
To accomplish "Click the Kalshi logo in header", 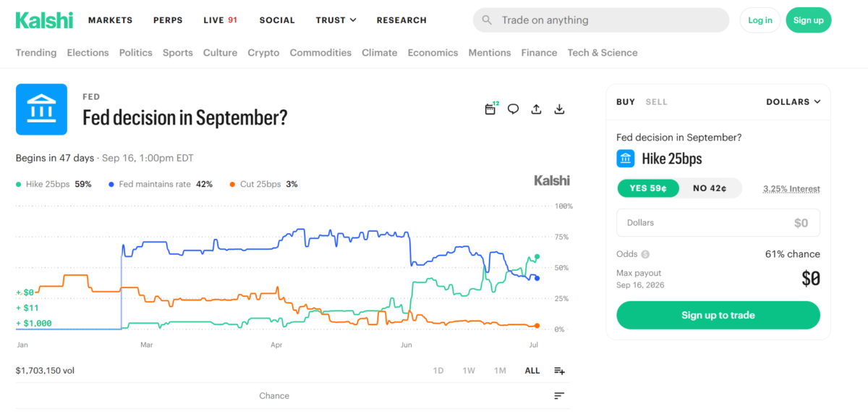I will tap(44, 20).
